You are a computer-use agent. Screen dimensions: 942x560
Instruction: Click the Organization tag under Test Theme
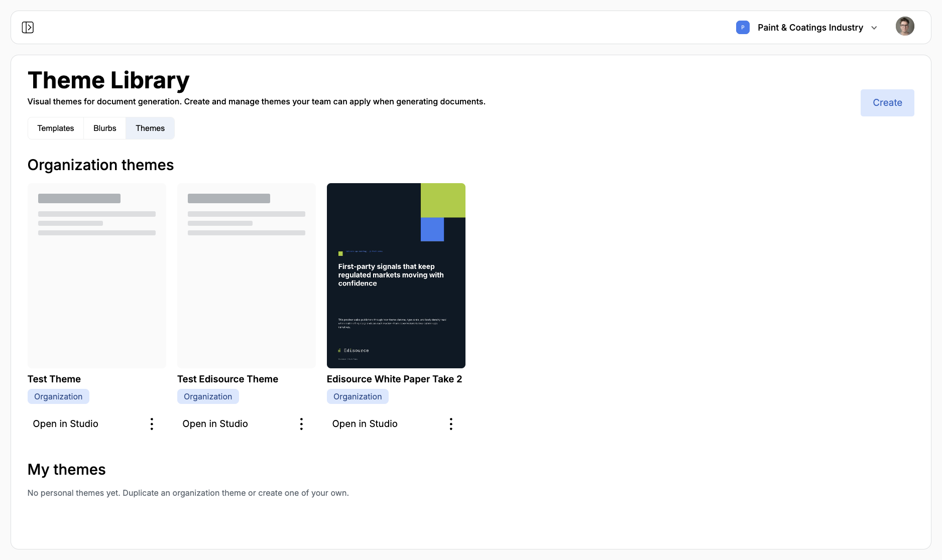(x=58, y=396)
